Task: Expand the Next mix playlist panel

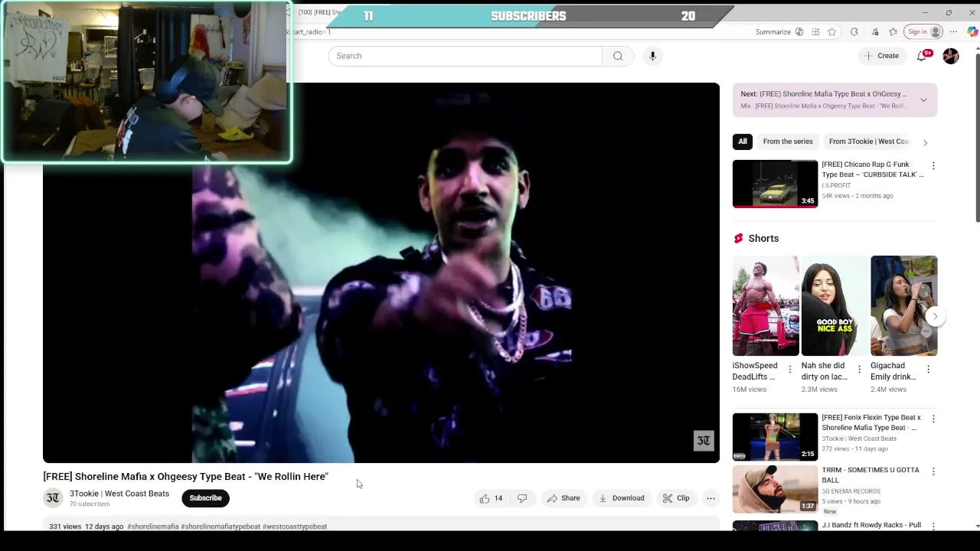Action: coord(923,100)
